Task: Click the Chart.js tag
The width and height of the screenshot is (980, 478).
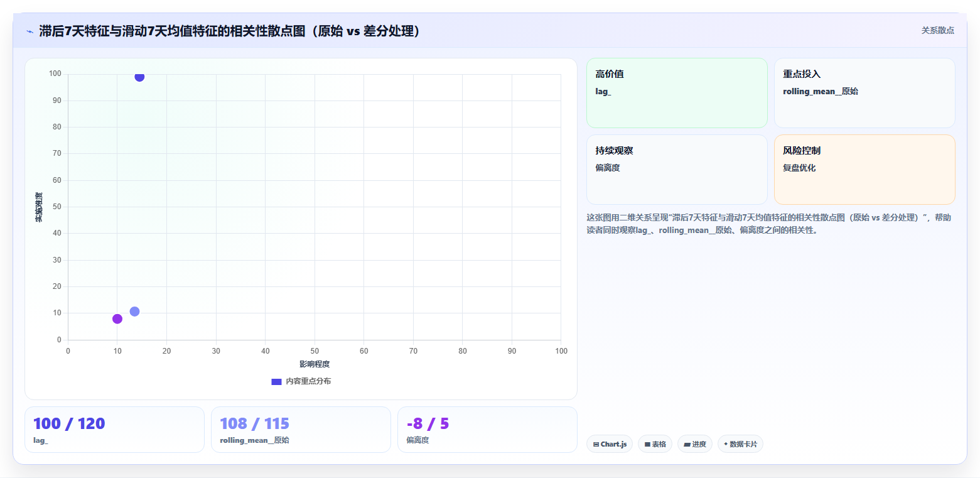Action: pyautogui.click(x=610, y=444)
